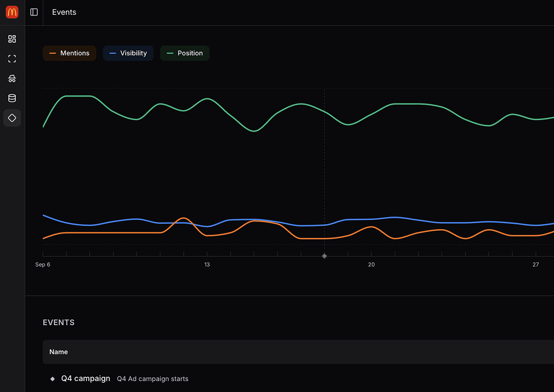554x392 pixels.
Task: Select the highlighted diamond Events icon
Action: pos(12,118)
